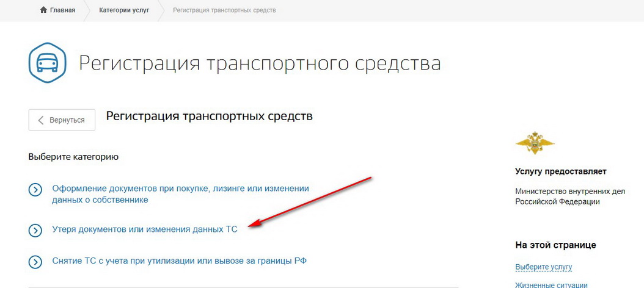Click the arrow icon beside Оформление документов при покупке
This screenshot has width=644, height=288.
click(x=35, y=190)
